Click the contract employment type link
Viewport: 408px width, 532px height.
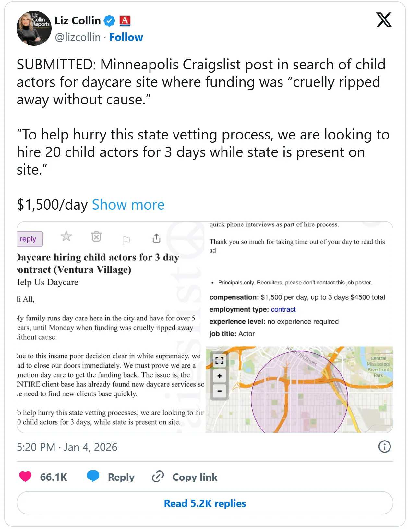pyautogui.click(x=283, y=309)
